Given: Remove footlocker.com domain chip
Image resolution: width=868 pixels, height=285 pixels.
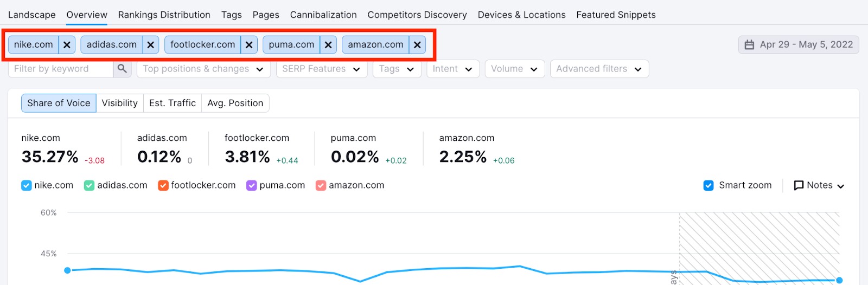Looking at the screenshot, I should point(249,45).
